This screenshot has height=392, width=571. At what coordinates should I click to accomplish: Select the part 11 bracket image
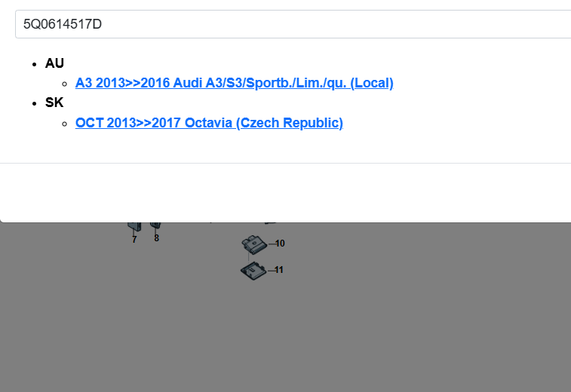[x=252, y=269]
